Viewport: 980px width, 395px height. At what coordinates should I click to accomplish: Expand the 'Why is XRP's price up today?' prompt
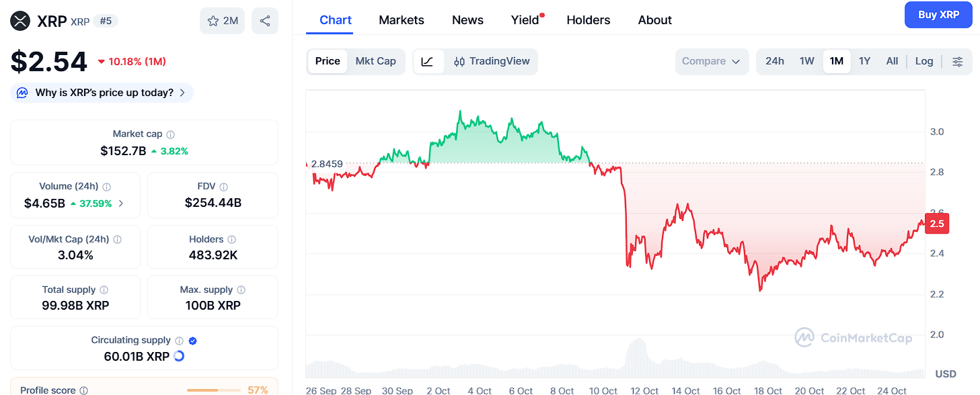(101, 93)
